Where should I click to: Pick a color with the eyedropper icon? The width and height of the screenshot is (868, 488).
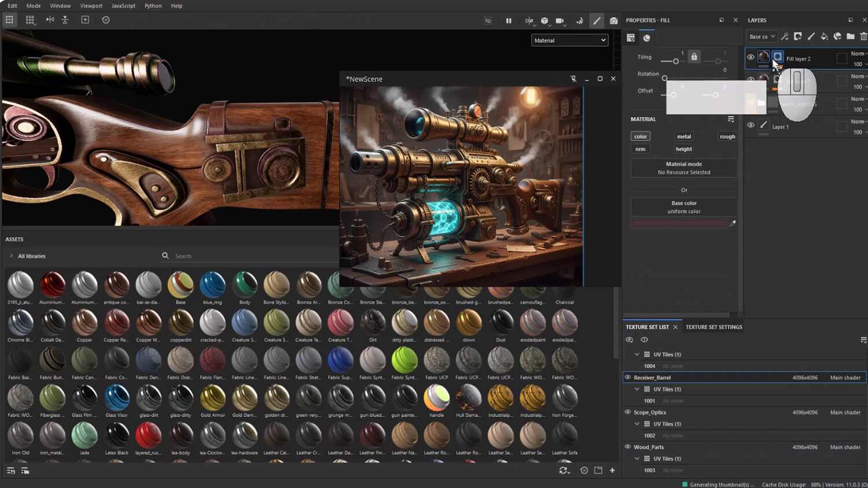pos(733,223)
